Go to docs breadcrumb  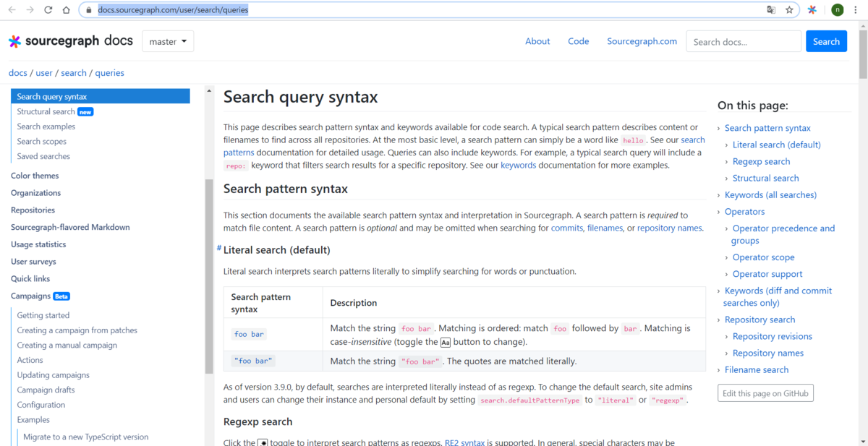(x=17, y=73)
